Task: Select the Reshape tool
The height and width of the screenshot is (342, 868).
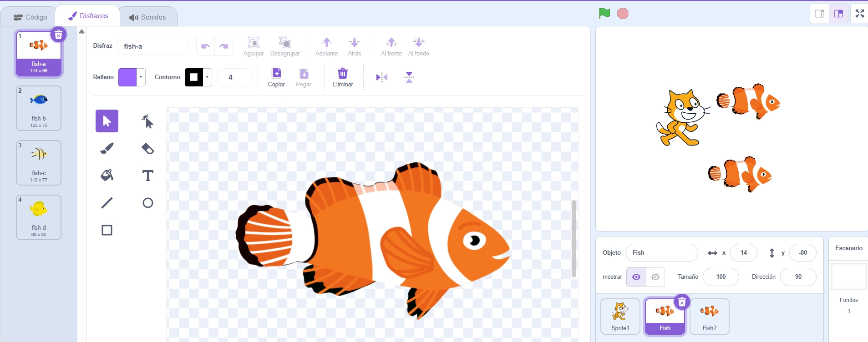Action: click(x=148, y=121)
